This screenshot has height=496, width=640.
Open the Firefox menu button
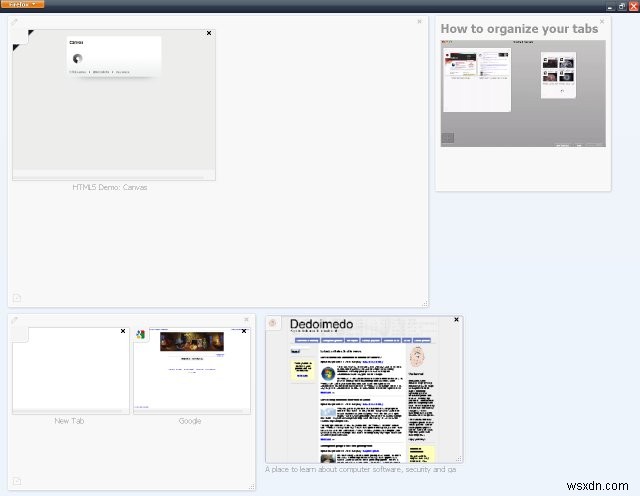[x=22, y=4]
